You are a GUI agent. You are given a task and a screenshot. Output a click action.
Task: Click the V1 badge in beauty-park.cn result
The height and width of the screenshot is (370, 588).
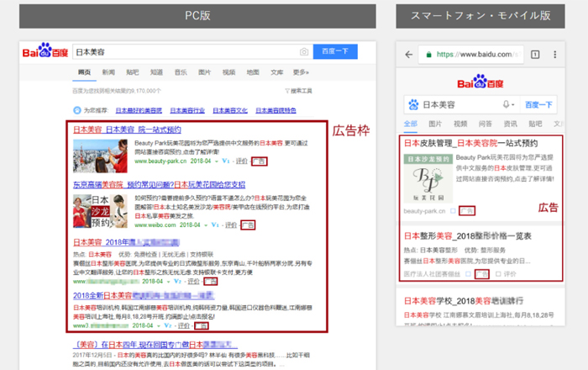point(226,161)
